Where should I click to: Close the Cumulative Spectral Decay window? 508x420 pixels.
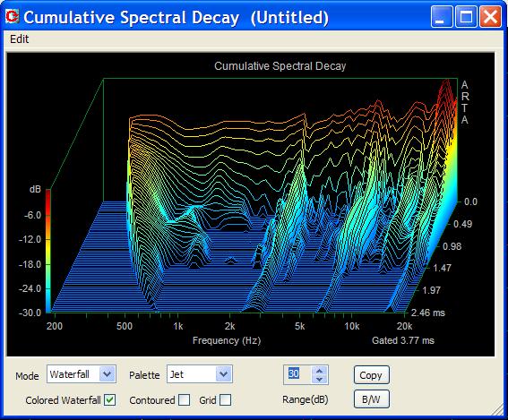(490, 16)
